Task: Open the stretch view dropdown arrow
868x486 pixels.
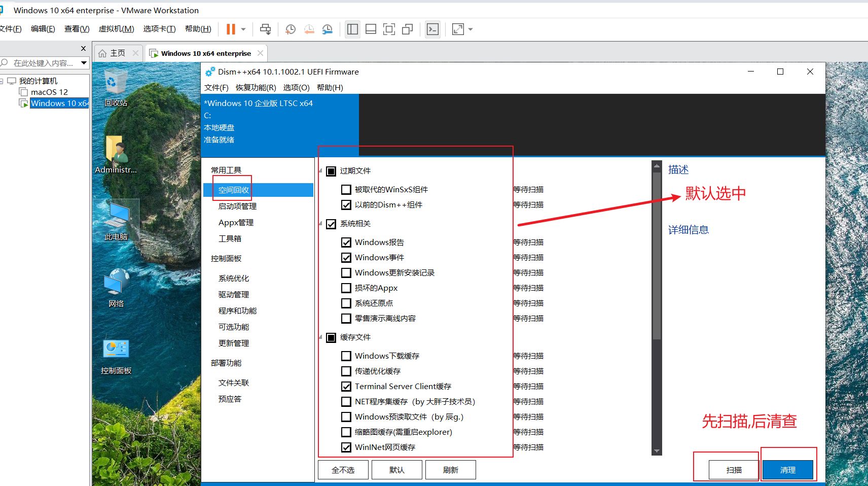Action: click(471, 29)
